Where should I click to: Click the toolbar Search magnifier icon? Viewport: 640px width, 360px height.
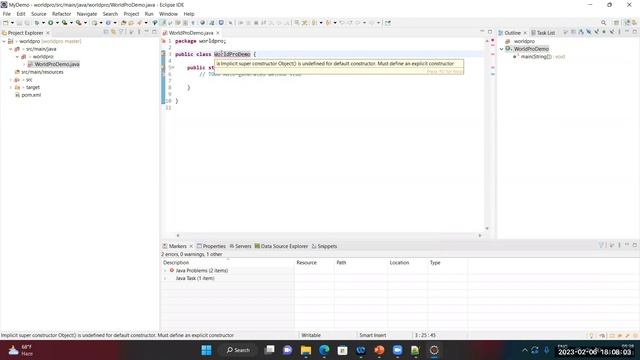coord(603,23)
